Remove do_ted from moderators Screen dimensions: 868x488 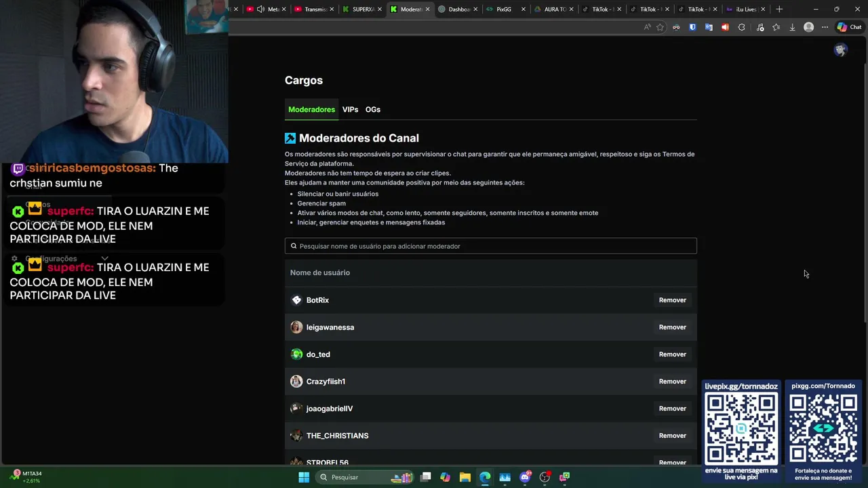672,354
